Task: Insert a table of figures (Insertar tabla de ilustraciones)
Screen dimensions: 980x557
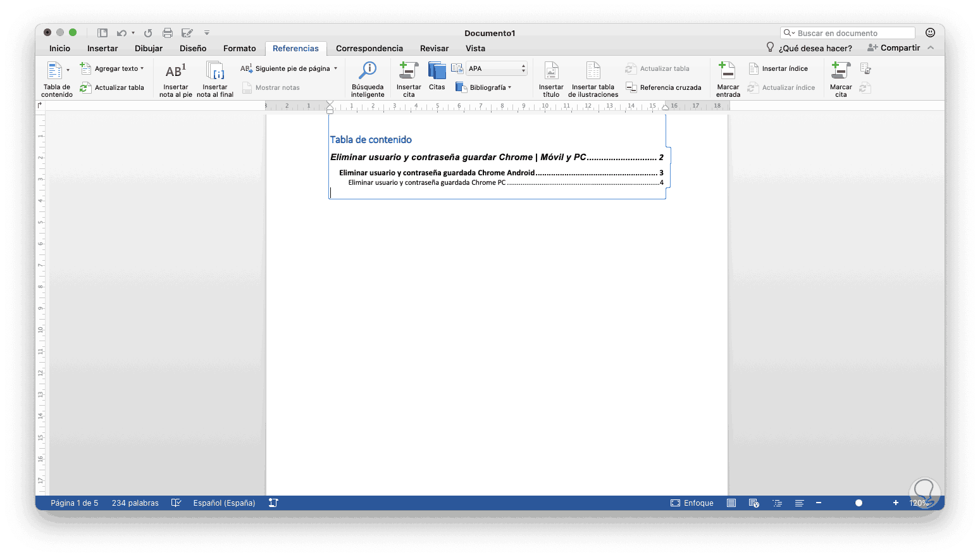Action: point(593,80)
